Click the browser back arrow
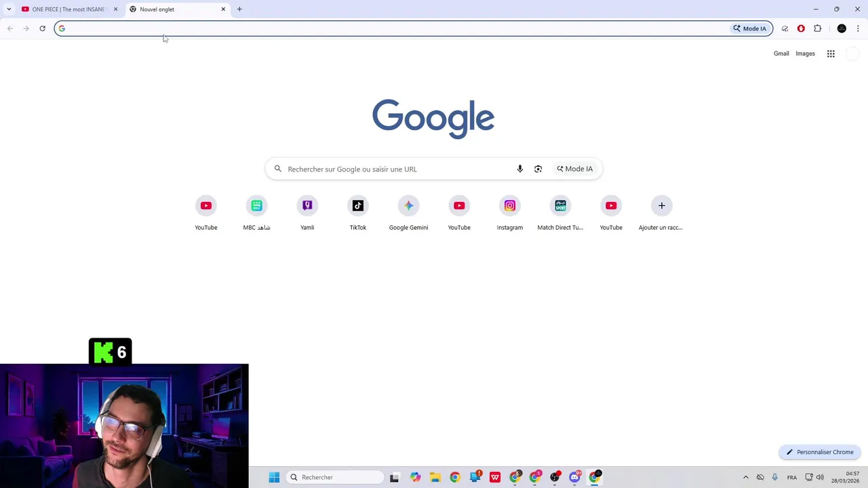 [9, 28]
